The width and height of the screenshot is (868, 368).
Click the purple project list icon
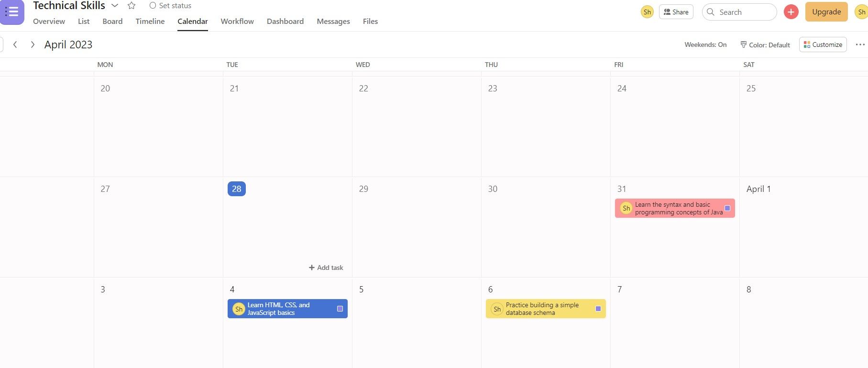pyautogui.click(x=12, y=12)
